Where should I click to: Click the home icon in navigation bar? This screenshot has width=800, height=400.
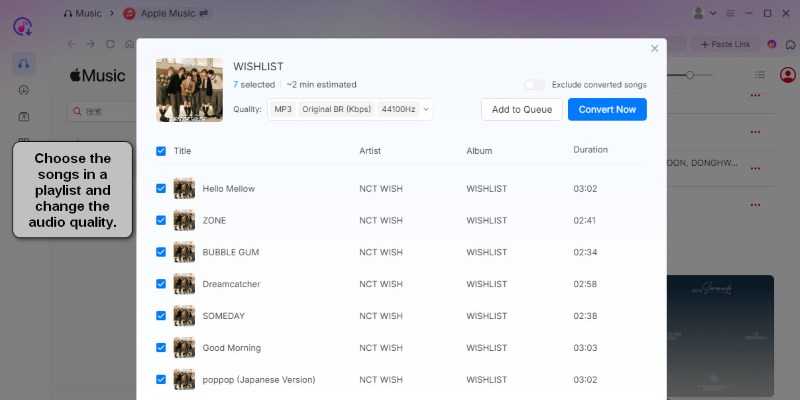click(130, 44)
